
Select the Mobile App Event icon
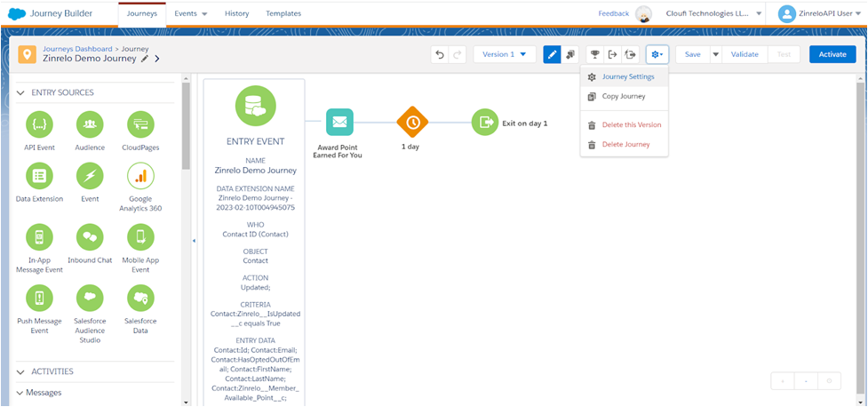point(140,237)
